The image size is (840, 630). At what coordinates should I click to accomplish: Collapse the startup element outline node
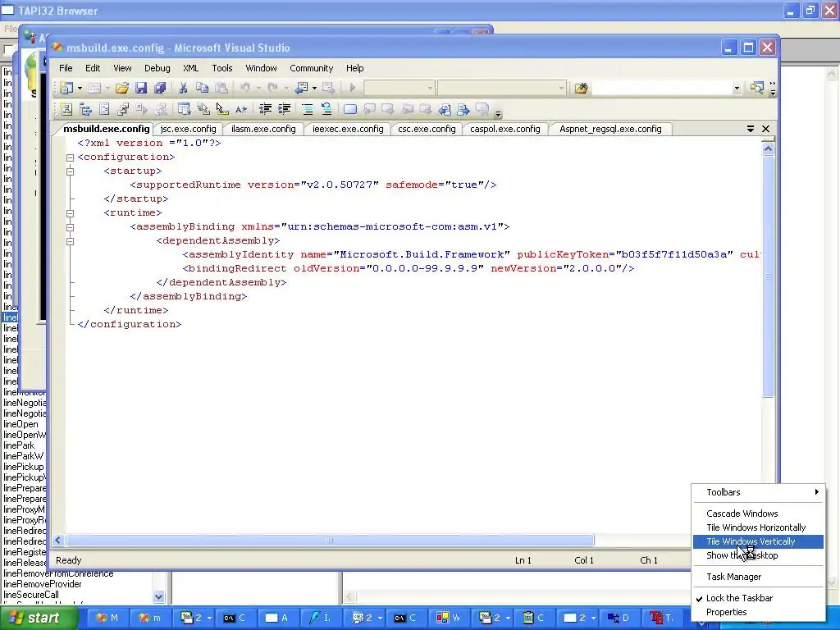point(70,171)
